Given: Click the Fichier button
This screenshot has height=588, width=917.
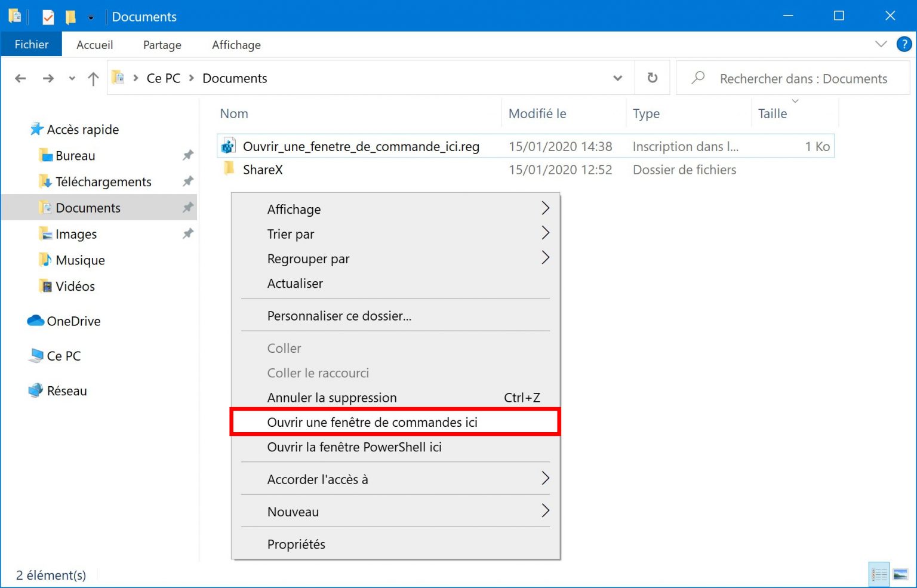Looking at the screenshot, I should [32, 45].
